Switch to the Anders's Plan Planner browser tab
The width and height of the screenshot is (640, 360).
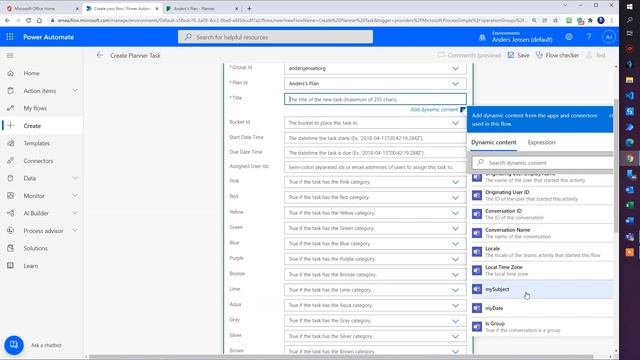pos(202,8)
